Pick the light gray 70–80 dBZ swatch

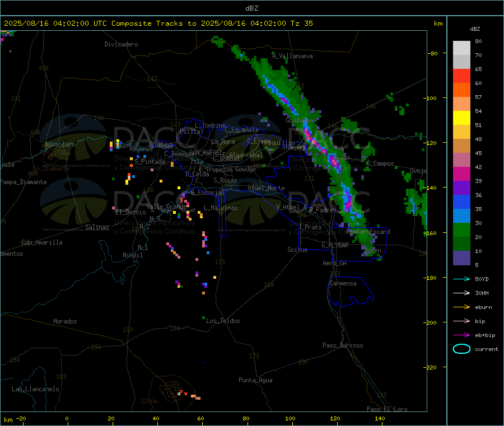pyautogui.click(x=461, y=48)
